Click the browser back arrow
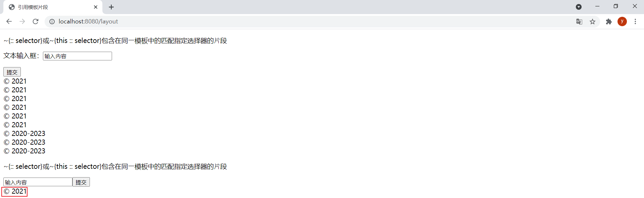The height and width of the screenshot is (198, 644). tap(9, 21)
